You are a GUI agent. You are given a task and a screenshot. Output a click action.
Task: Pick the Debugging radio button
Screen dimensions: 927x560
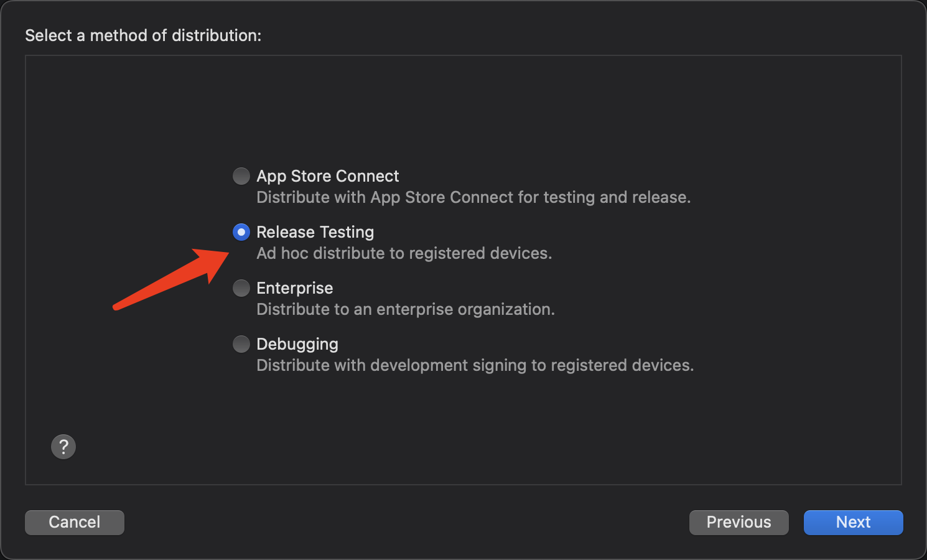pyautogui.click(x=241, y=344)
